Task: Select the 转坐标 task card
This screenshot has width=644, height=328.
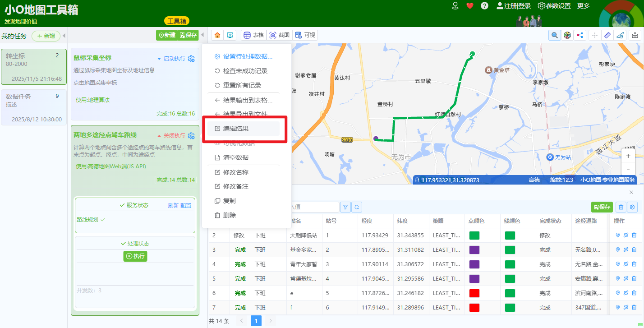Action: click(34, 67)
